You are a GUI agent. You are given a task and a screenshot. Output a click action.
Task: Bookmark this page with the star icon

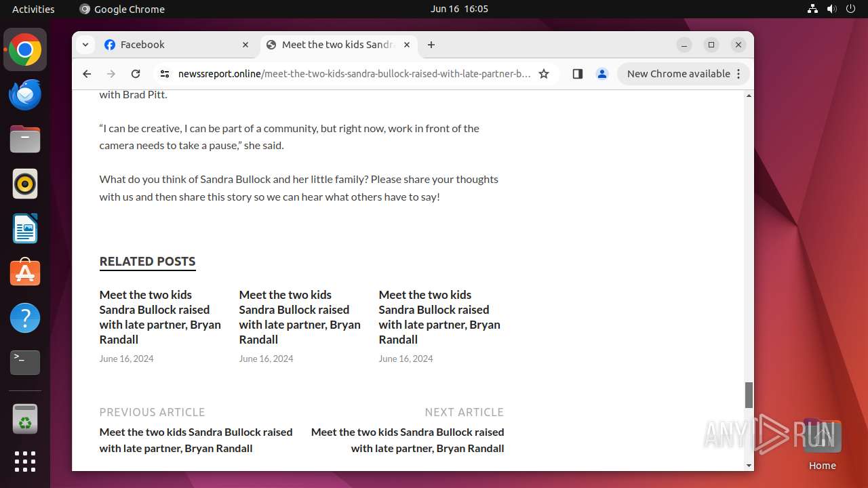tap(544, 74)
